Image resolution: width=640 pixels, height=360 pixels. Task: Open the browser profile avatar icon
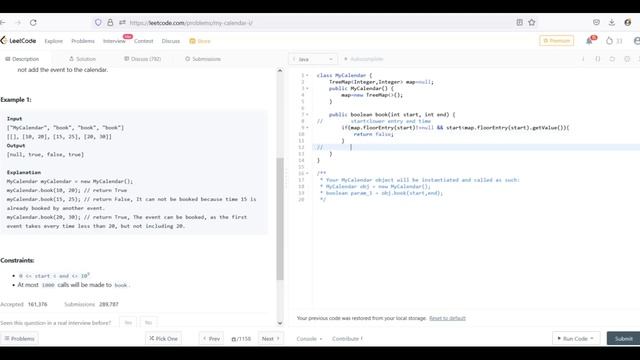(x=628, y=23)
